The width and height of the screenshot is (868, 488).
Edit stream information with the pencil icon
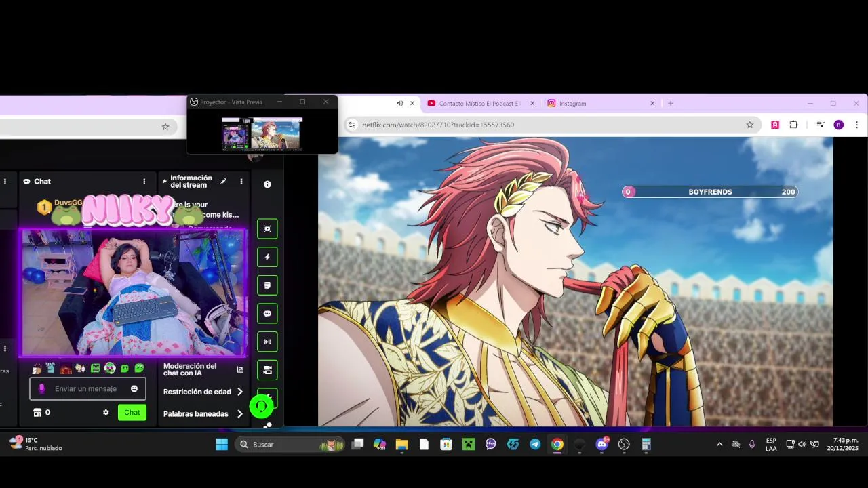[223, 182]
